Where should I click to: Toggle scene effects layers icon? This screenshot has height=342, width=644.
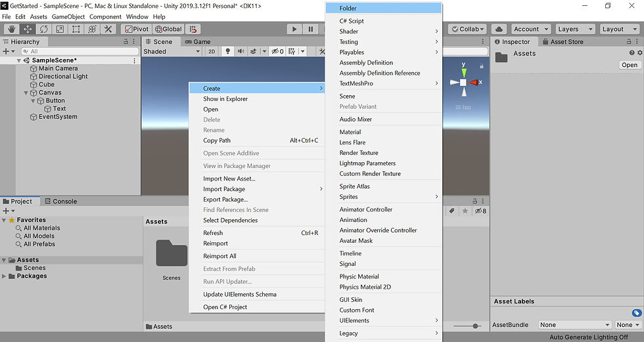(254, 51)
